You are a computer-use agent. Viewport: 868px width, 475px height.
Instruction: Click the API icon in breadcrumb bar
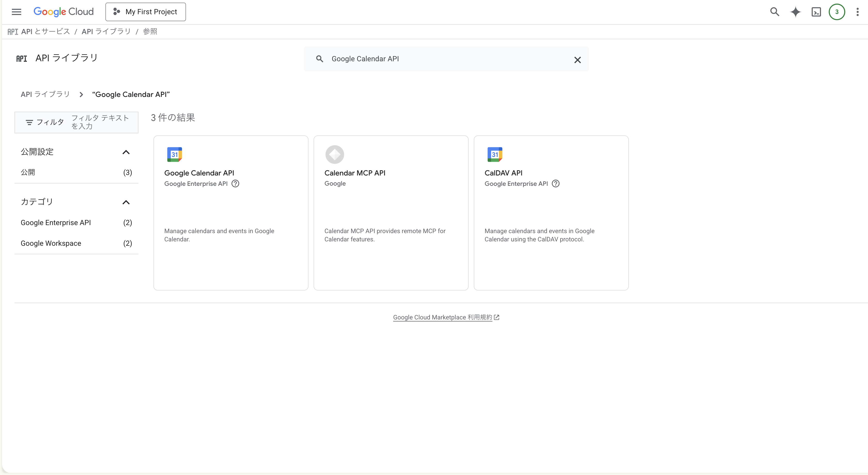click(13, 32)
